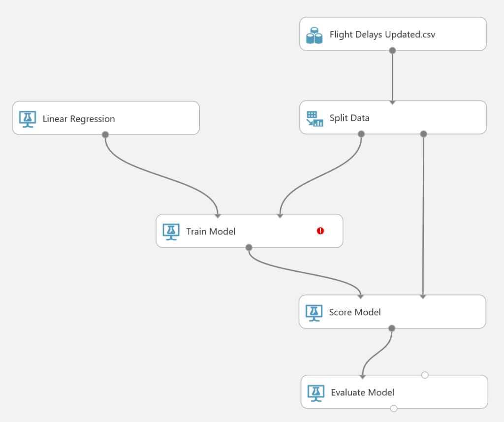Click Split Data's right output port
504x422 pixels.
click(424, 134)
